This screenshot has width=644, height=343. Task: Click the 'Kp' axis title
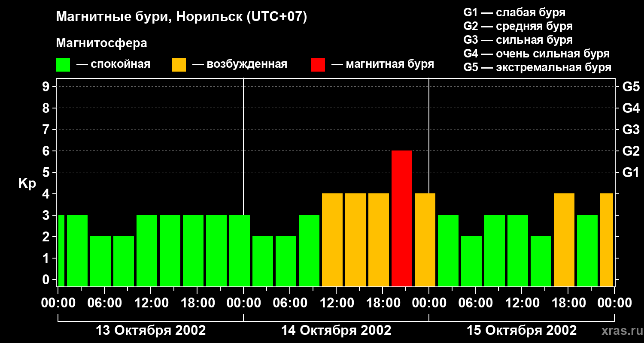click(27, 184)
